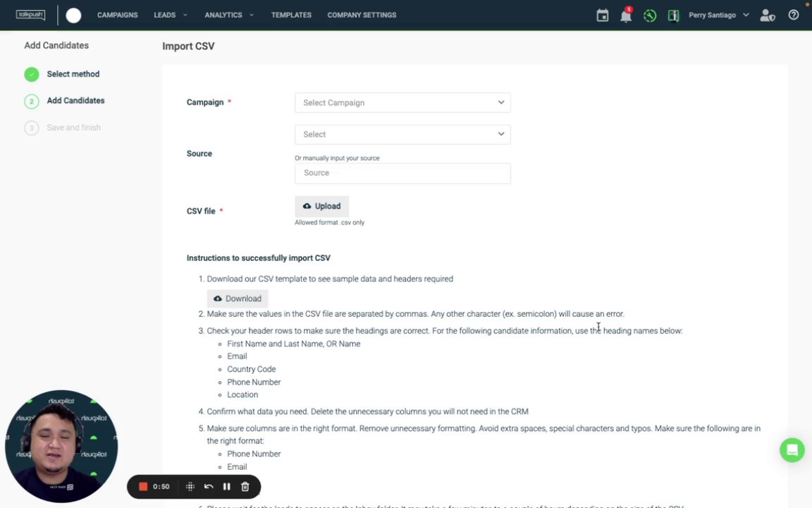Click 'Instructions to successfully import CSV' heading

pyautogui.click(x=259, y=258)
